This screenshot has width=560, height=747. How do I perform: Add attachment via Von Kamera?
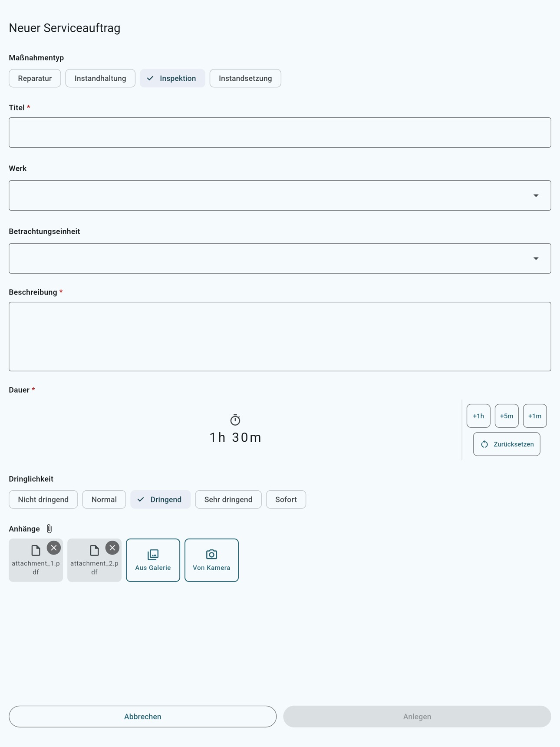click(211, 560)
